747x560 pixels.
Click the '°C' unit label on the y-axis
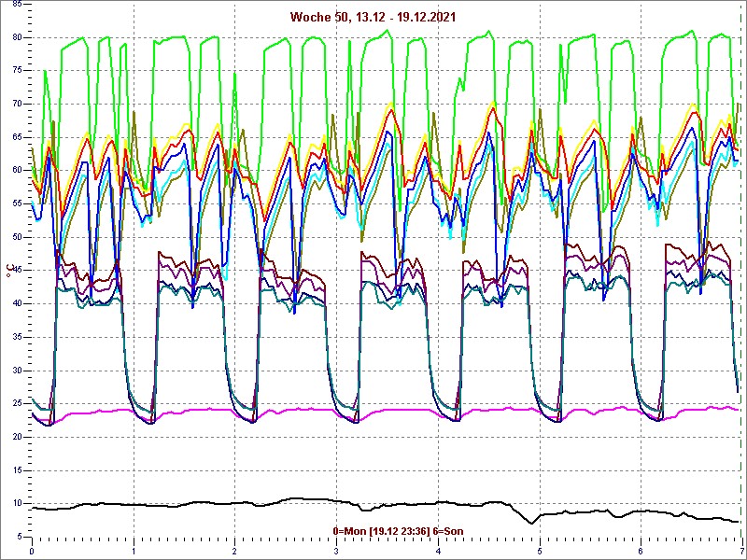[8, 271]
